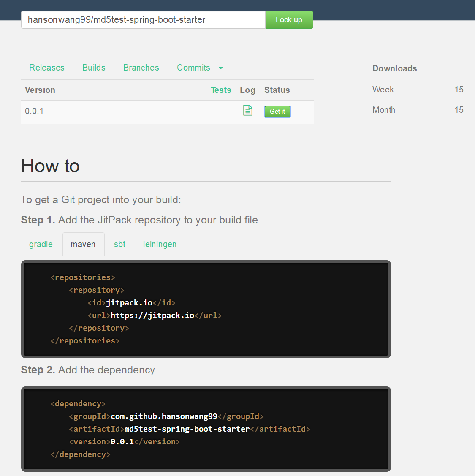Open the build log icon for 0.0.1
The height and width of the screenshot is (476, 475).
pyautogui.click(x=248, y=111)
